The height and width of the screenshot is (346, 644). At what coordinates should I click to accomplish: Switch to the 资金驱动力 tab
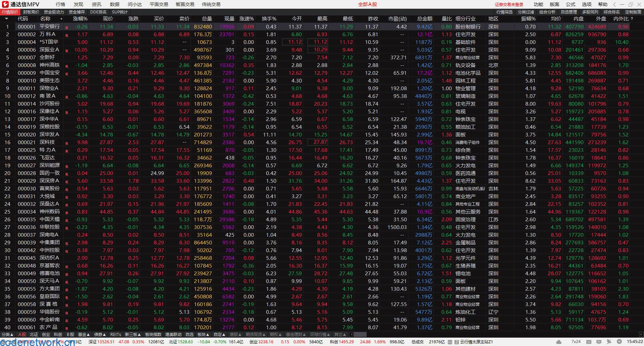[x=54, y=12]
